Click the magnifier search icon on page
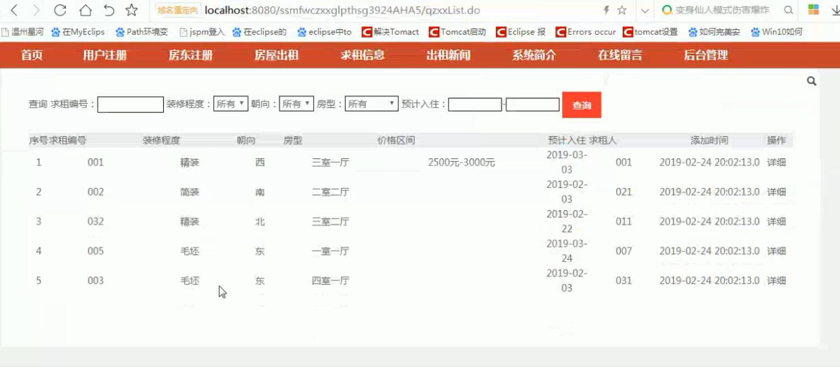 [x=812, y=81]
